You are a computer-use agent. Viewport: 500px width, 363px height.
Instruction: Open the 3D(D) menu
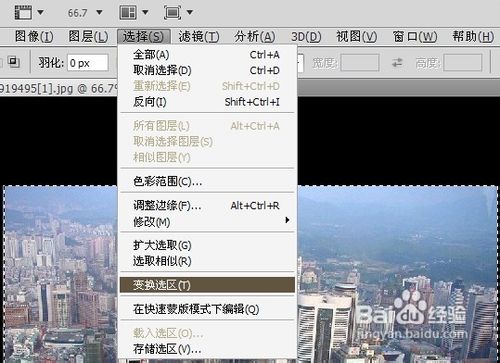306,36
